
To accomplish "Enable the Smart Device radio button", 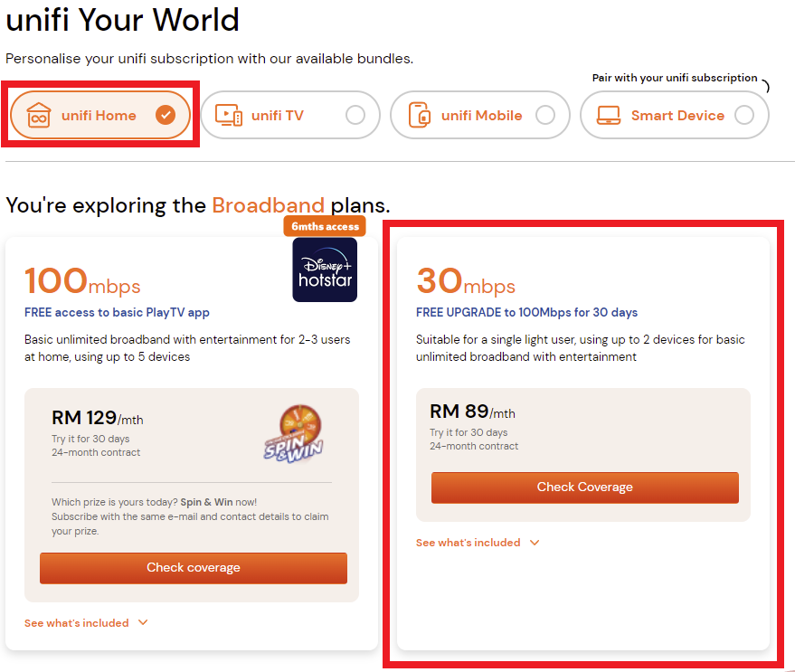I will (744, 116).
